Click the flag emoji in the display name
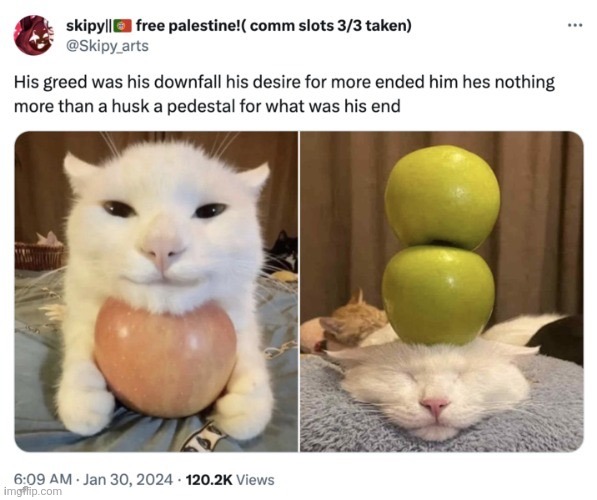This screenshot has width=597, height=500. click(123, 26)
